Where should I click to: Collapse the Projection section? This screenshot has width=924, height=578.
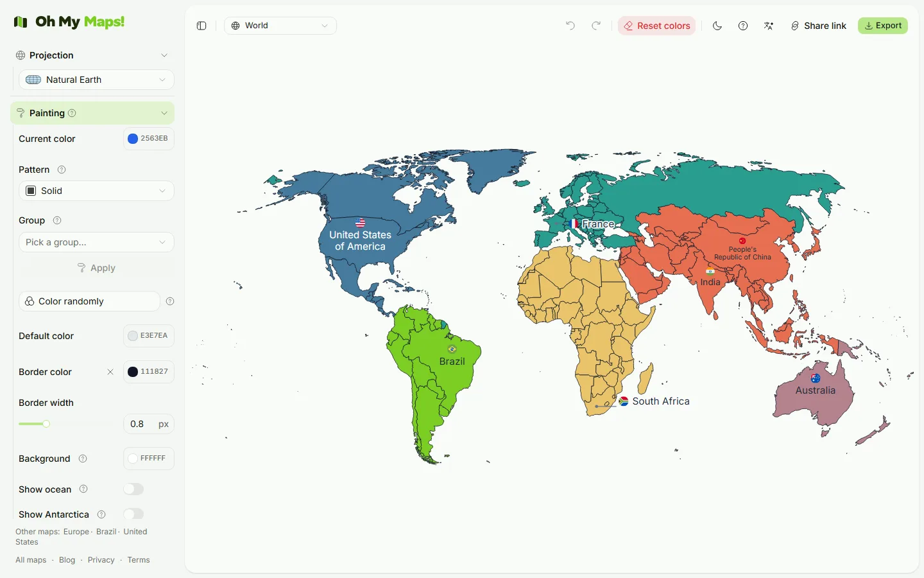94,55
